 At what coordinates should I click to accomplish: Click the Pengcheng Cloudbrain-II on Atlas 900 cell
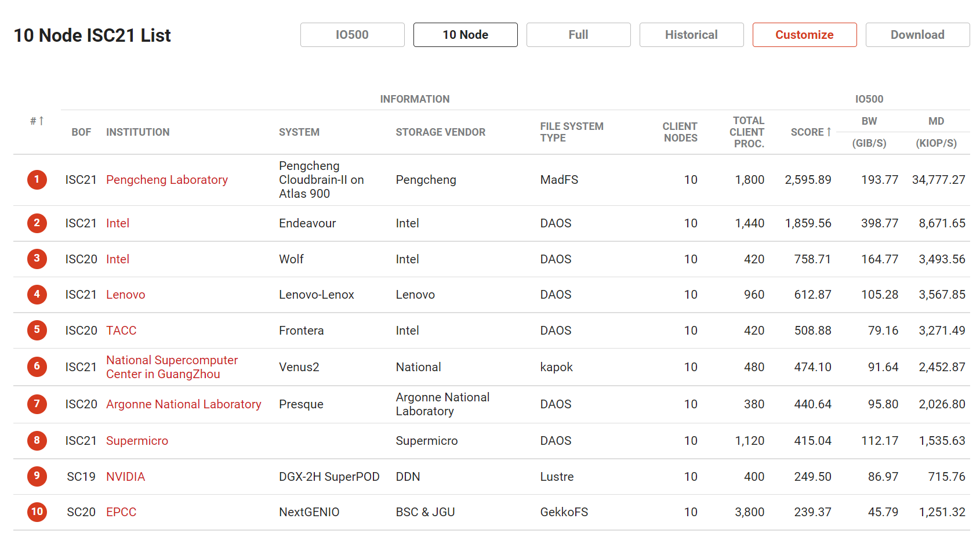coord(322,180)
